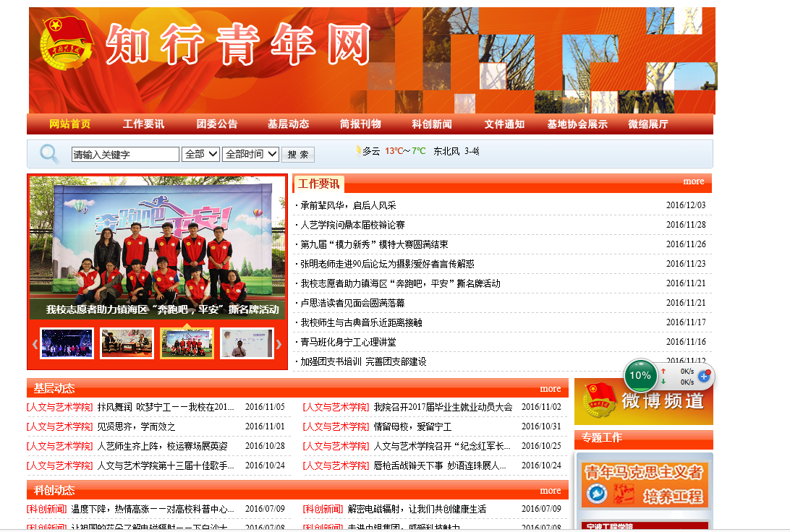
Task: Open the 工作要讯 navigation menu item
Action: [x=143, y=124]
